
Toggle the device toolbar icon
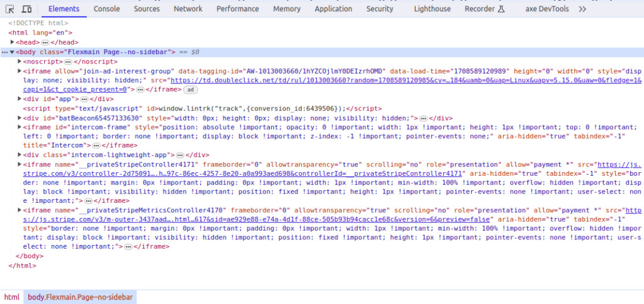coord(26,9)
